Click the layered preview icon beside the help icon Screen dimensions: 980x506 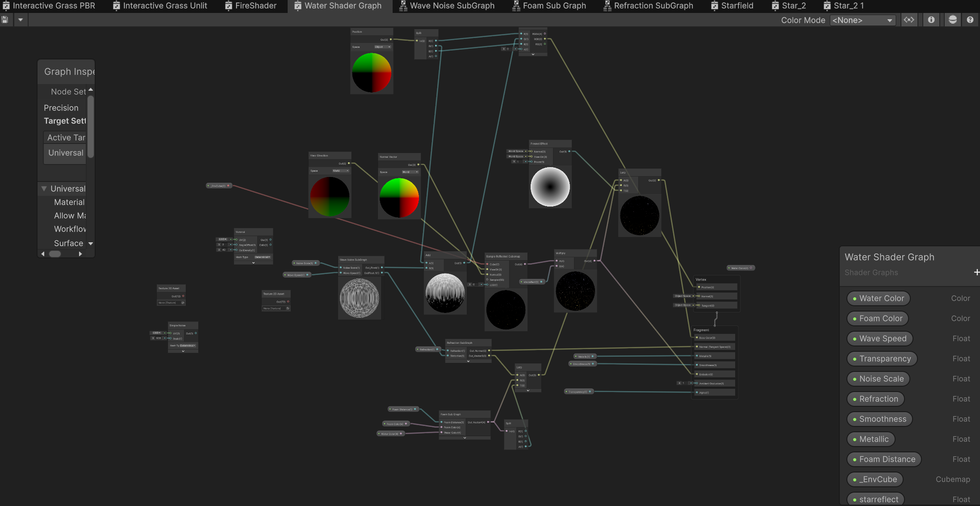pos(953,20)
